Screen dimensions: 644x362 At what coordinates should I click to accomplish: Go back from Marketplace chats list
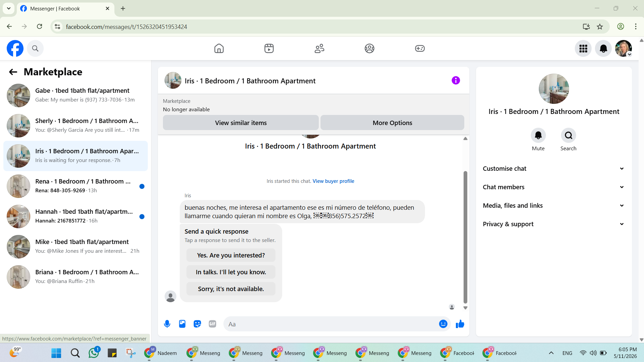13,72
